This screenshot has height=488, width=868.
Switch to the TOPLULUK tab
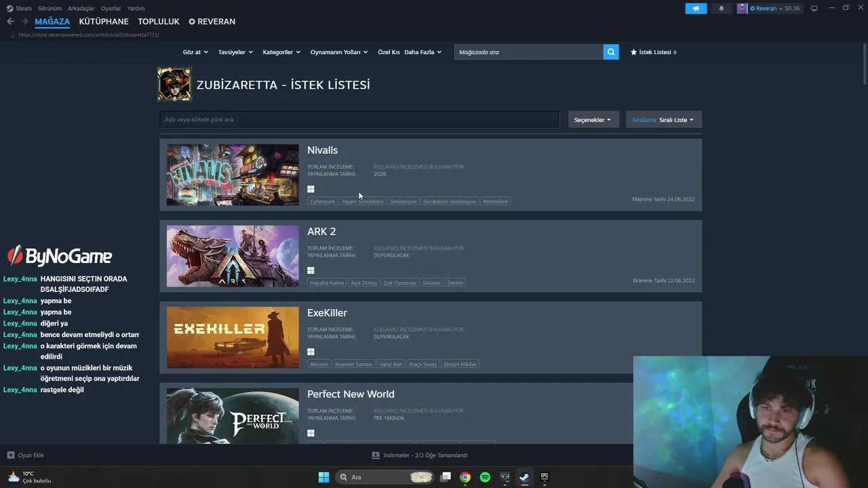click(x=159, y=22)
